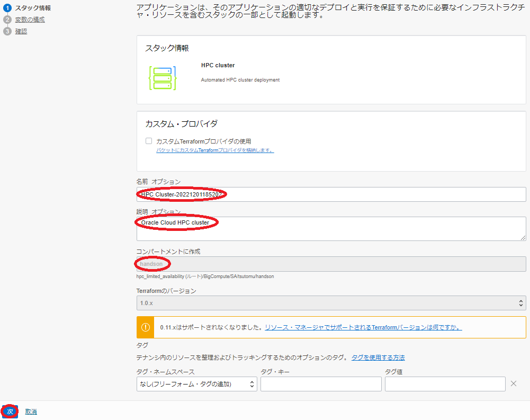This screenshot has width=530, height=420.
Task: Click step 3 number circle icon
Action: (7, 31)
